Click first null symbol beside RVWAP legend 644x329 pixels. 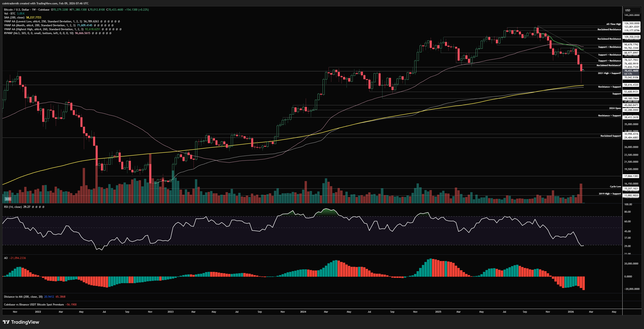point(93,33)
